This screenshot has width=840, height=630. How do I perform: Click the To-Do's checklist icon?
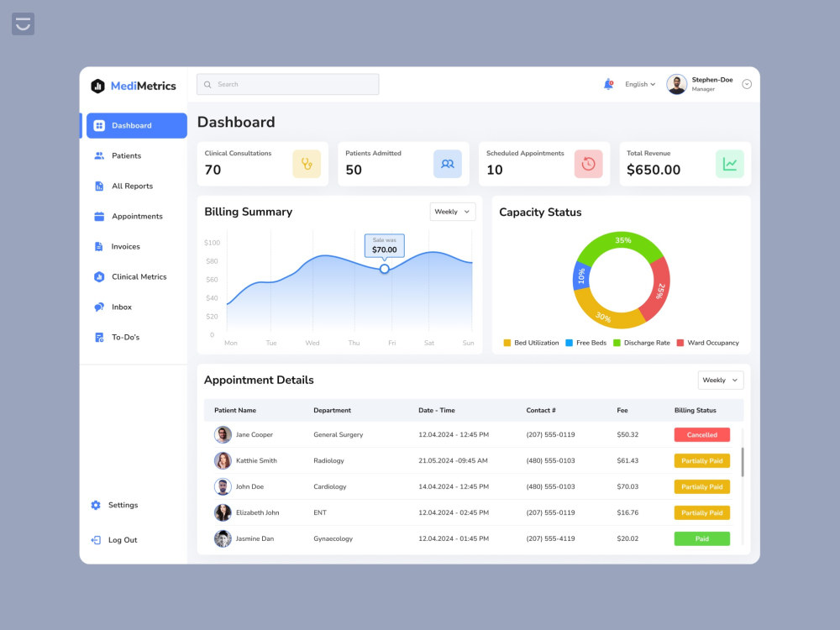coord(99,338)
